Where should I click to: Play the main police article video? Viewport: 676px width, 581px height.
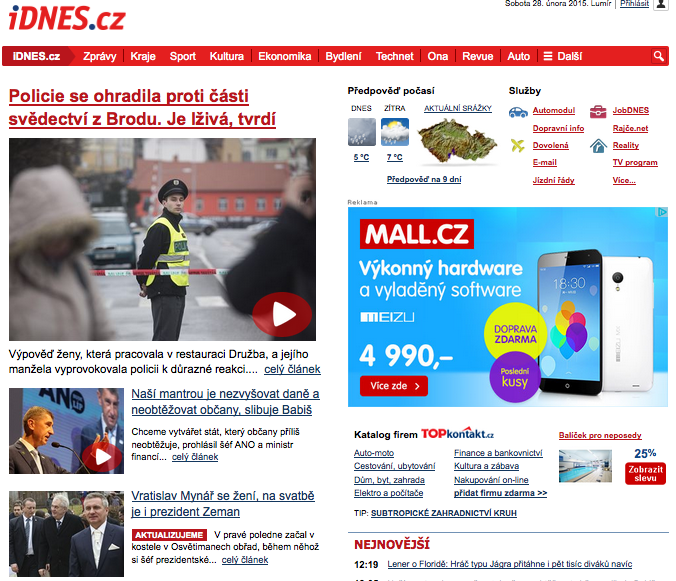282,315
